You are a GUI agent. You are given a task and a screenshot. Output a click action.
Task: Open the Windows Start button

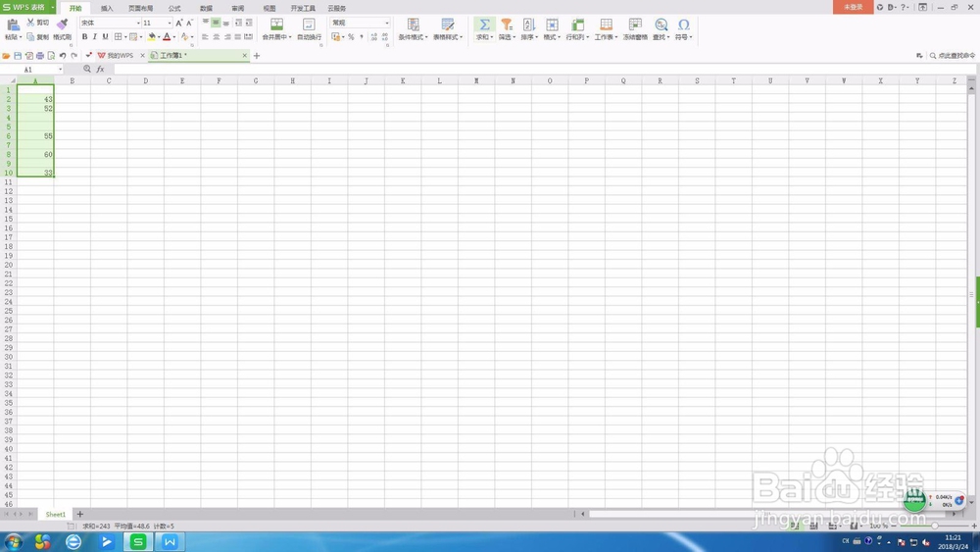(x=13, y=541)
